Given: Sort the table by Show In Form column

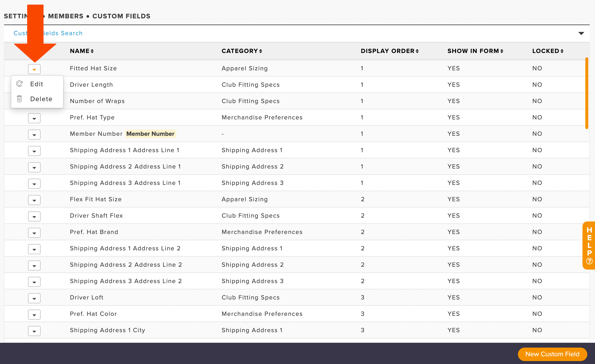Looking at the screenshot, I should pos(475,51).
